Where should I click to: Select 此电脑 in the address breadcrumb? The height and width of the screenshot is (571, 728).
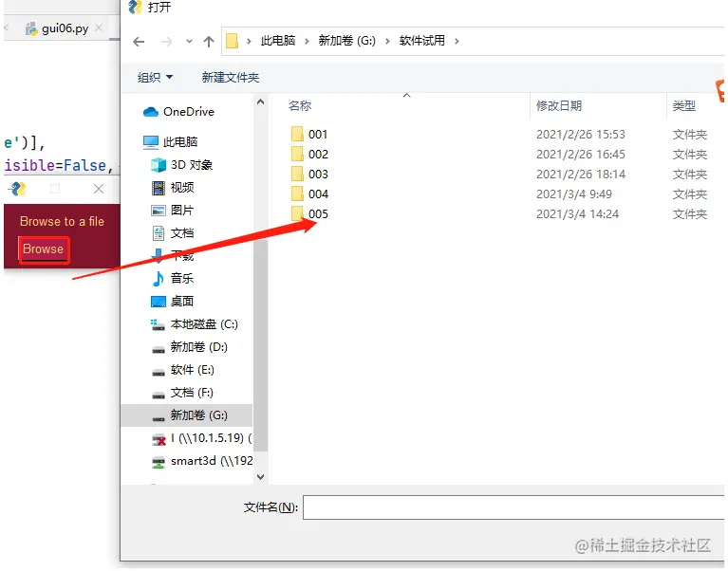click(278, 41)
